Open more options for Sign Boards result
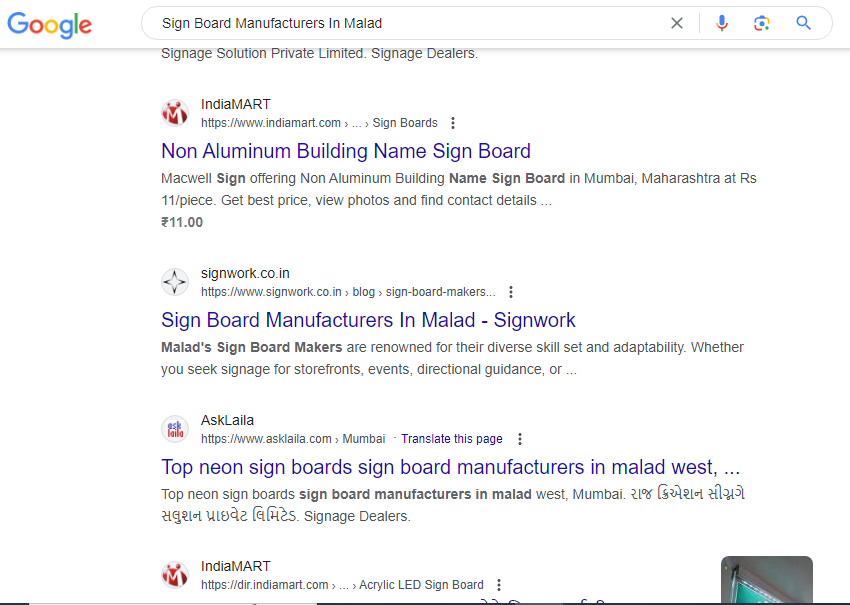This screenshot has width=850, height=605. click(453, 123)
